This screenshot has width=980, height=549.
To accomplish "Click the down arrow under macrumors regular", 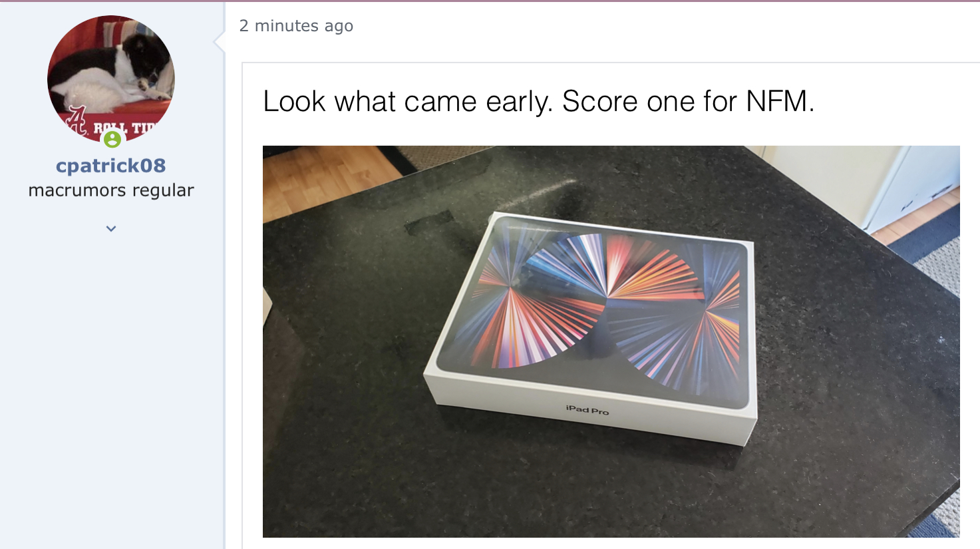I will point(110,228).
